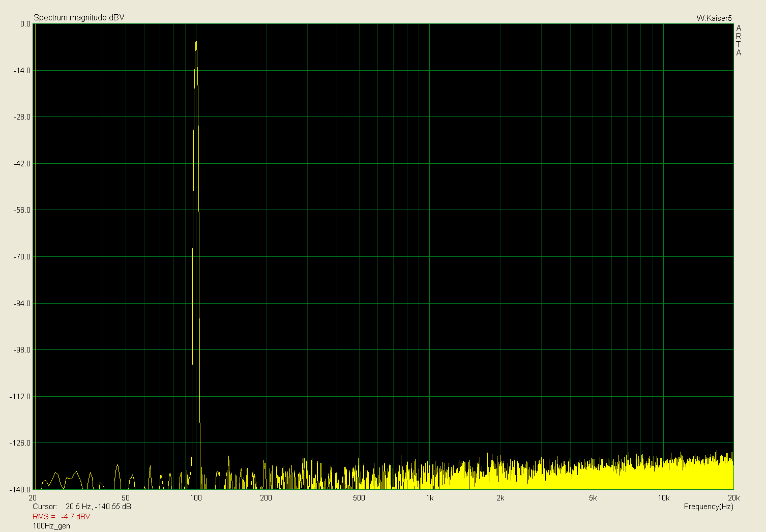This screenshot has height=532, width=766.
Task: Click the ARTA vertical logo text
Action: [x=739, y=40]
